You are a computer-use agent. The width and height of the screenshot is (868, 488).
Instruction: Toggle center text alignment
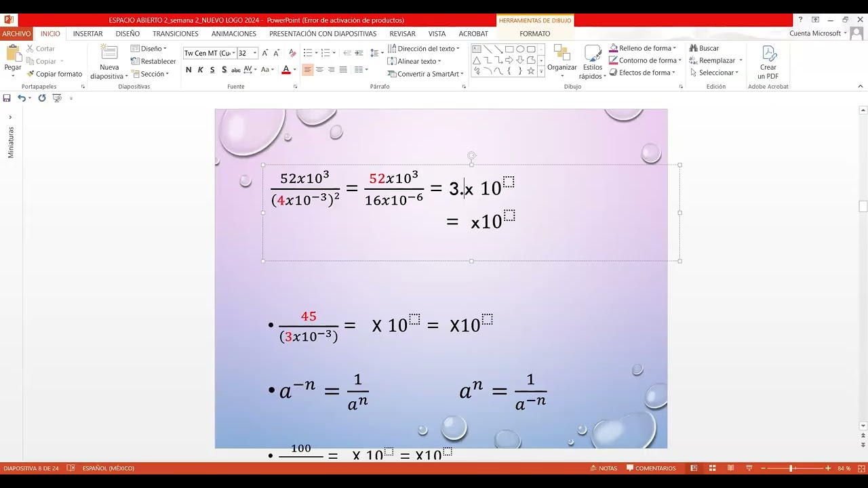(x=319, y=70)
